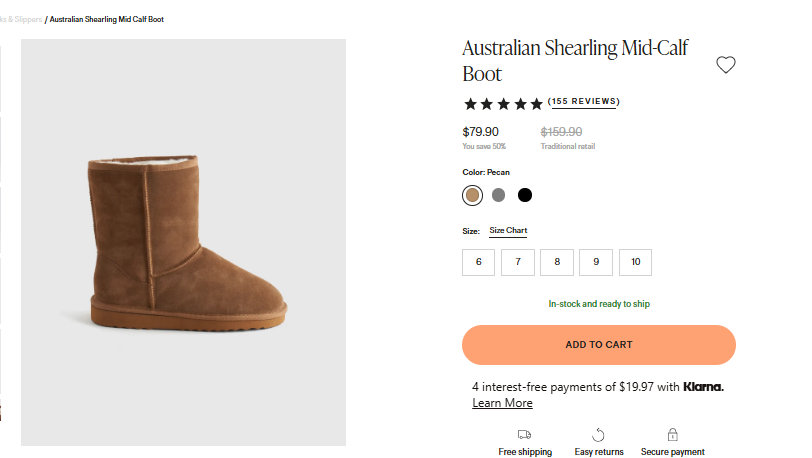The image size is (812, 458).
Task: Click the secure payment lock icon
Action: pos(672,434)
